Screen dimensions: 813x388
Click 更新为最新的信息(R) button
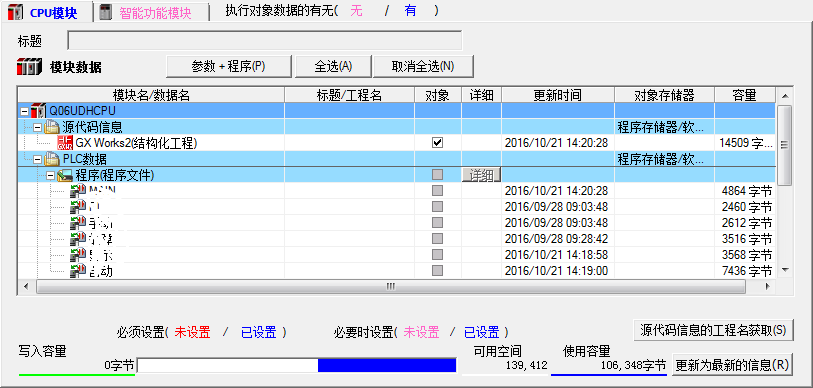click(x=733, y=365)
